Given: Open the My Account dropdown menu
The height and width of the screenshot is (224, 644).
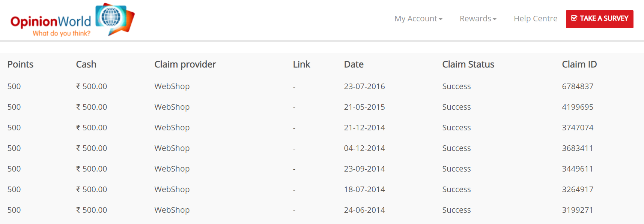Looking at the screenshot, I should point(418,19).
